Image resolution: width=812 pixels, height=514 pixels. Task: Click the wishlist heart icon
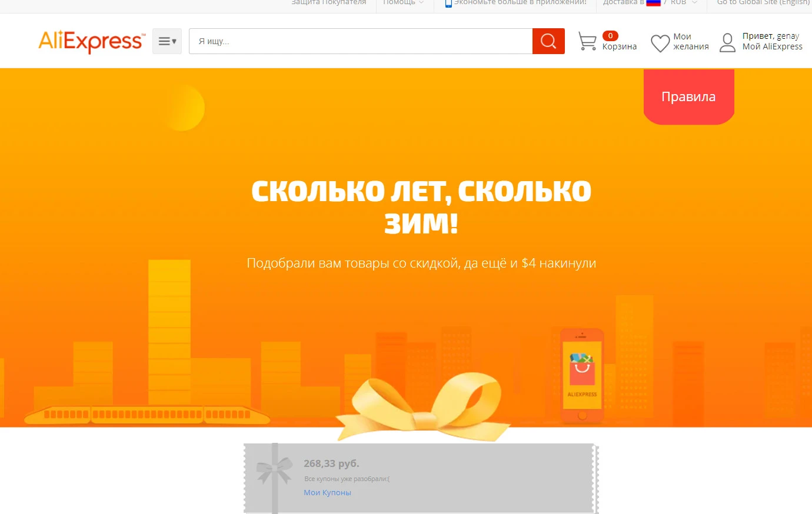pyautogui.click(x=660, y=43)
